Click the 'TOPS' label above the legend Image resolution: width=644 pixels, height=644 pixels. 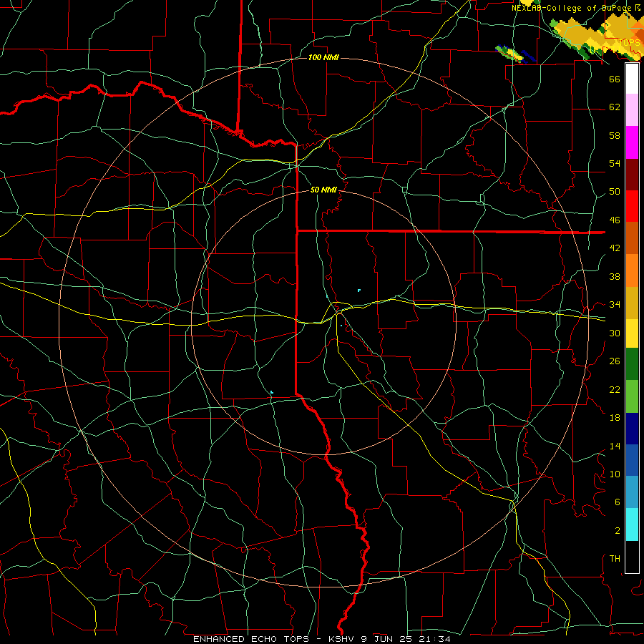click(629, 43)
